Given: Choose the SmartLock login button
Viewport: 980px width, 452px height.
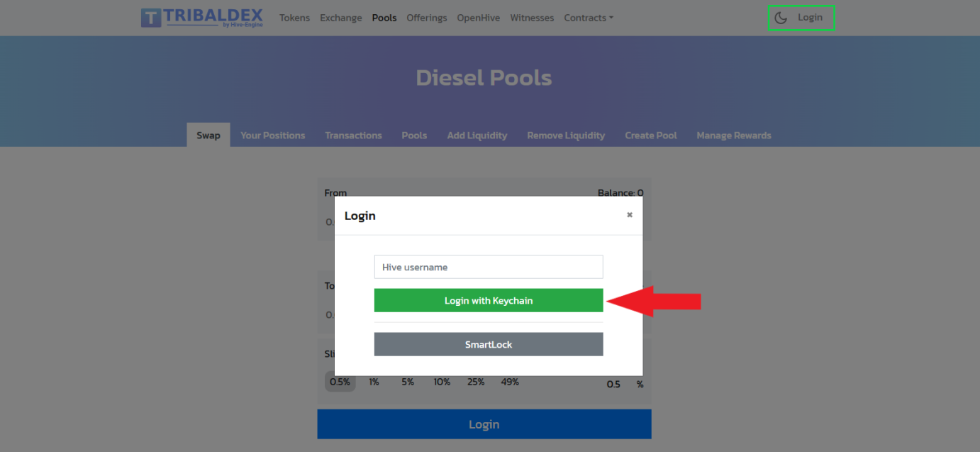Looking at the screenshot, I should pos(489,344).
